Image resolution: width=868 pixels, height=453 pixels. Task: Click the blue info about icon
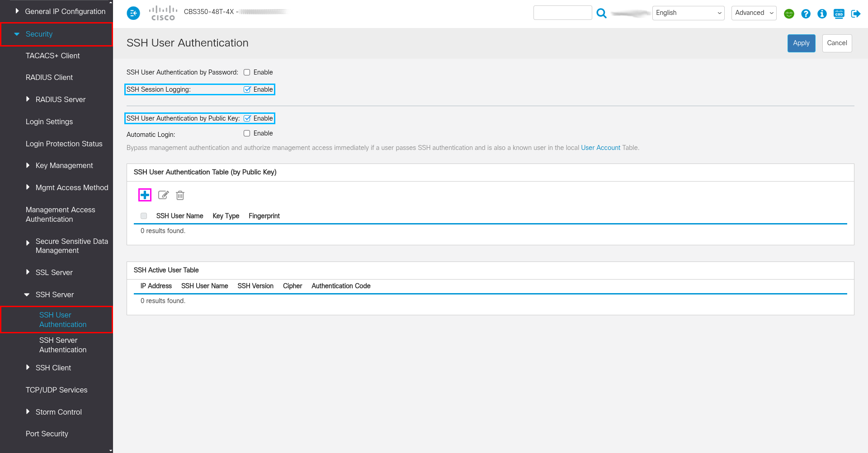(822, 14)
